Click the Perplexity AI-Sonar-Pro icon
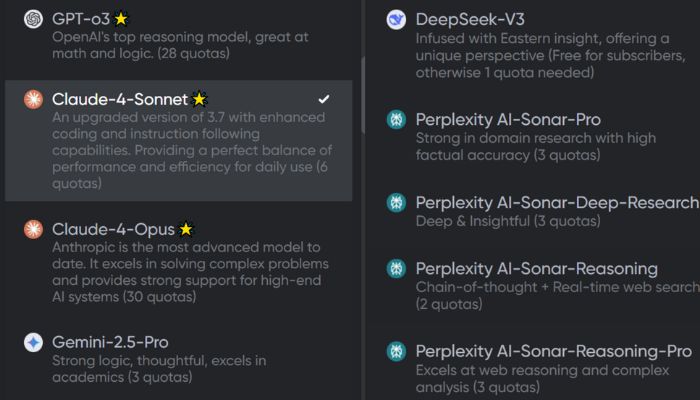Viewport: 700px width, 400px height. coord(396,120)
